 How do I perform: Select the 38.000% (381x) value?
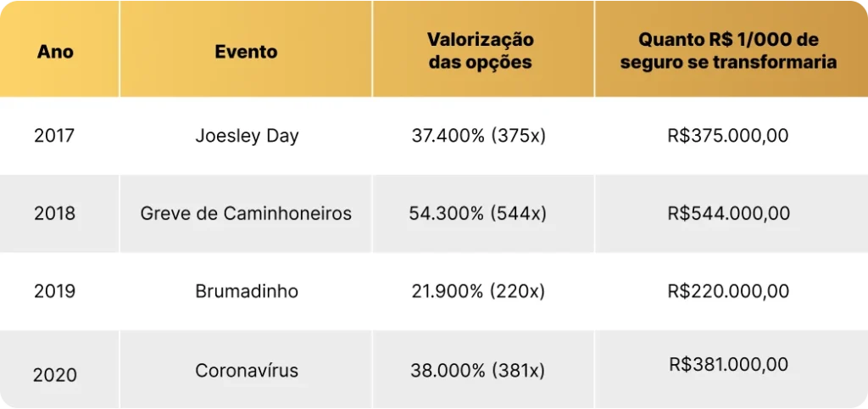pyautogui.click(x=478, y=371)
